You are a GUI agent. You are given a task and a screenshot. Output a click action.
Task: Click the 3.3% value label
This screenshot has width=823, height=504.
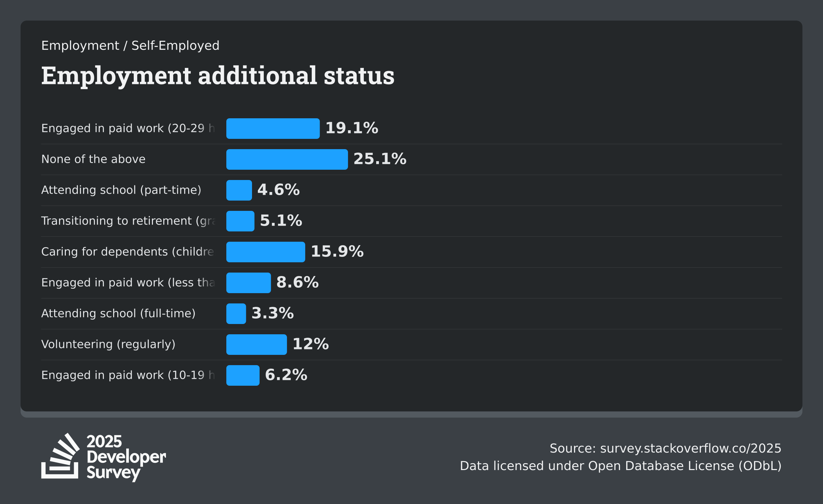[273, 313]
